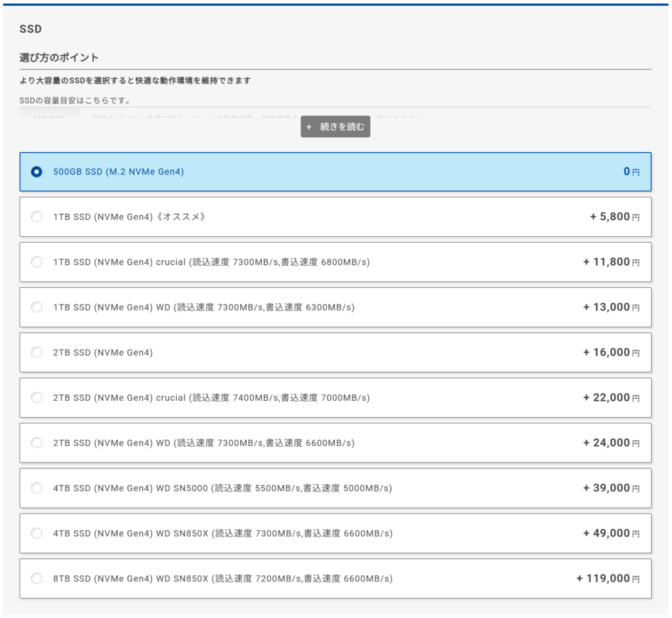Choose the 8TB WD SN850X radio button
This screenshot has height=618, width=672.
tap(37, 579)
